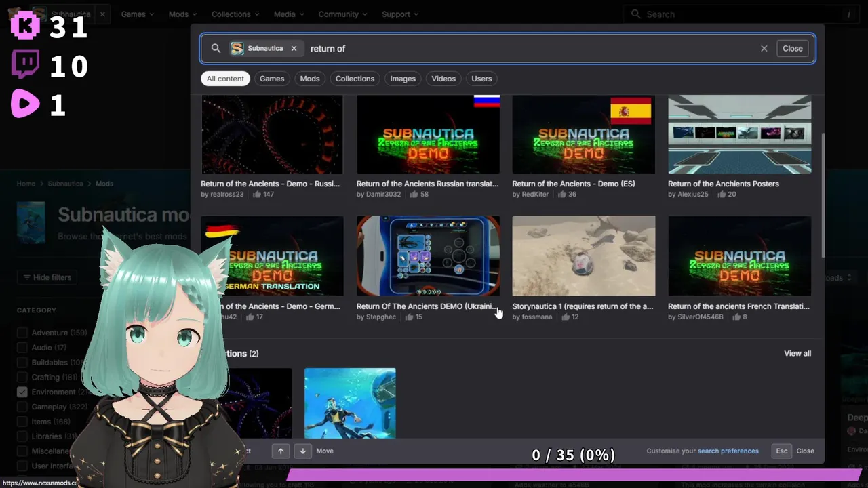
Task: Open the Collections dropdown in top navigation
Action: coord(235,14)
